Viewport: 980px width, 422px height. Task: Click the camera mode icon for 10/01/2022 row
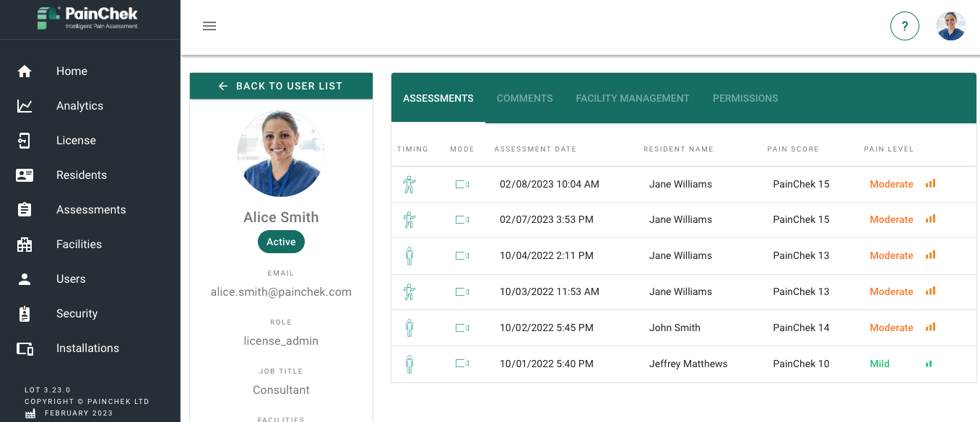[462, 364]
